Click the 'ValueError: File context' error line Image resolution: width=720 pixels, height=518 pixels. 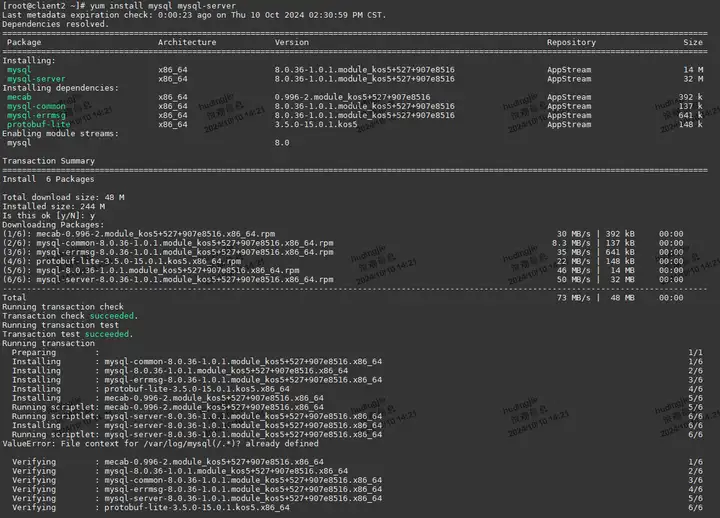tap(160, 444)
